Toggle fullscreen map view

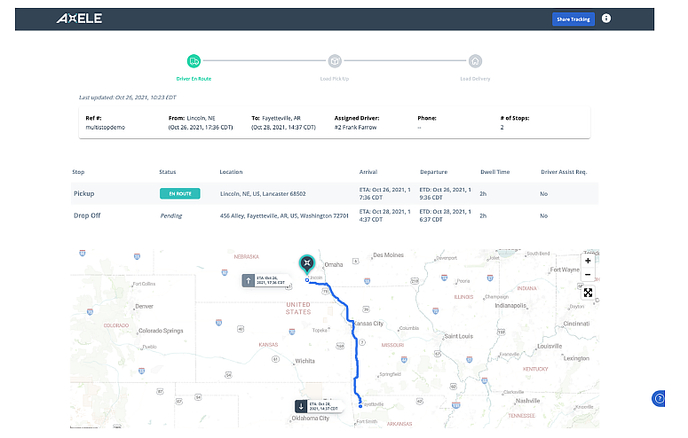click(588, 292)
